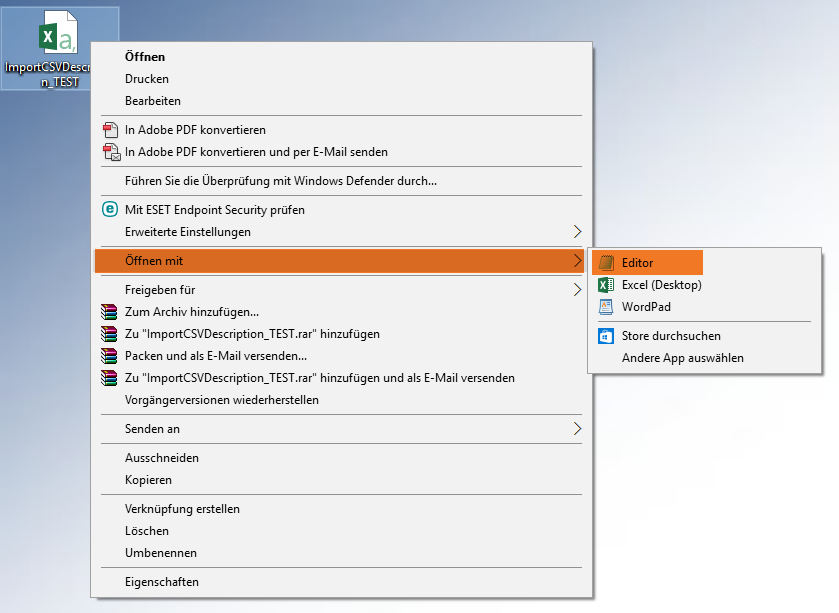Open the 'Öffnen mit' menu entry
This screenshot has width=839, height=613.
(342, 260)
